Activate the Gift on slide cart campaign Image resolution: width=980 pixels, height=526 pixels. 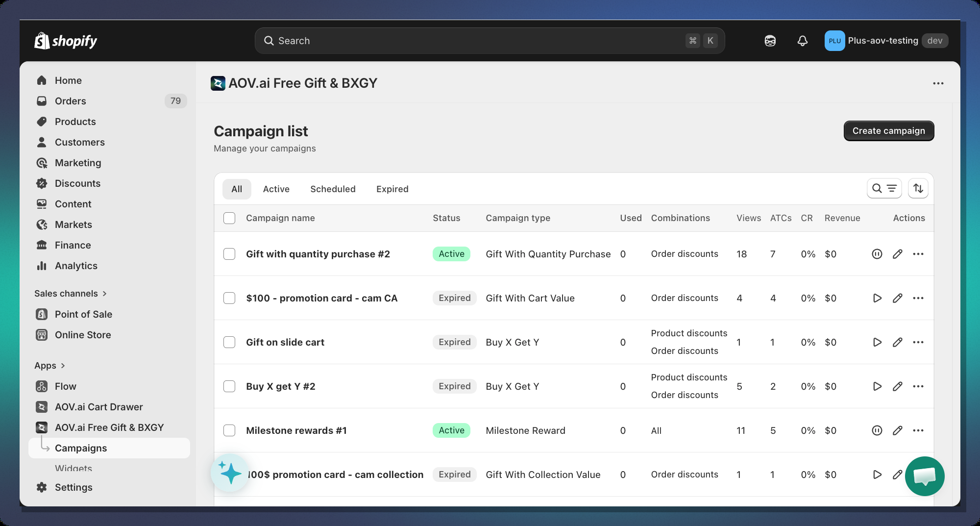click(x=877, y=342)
